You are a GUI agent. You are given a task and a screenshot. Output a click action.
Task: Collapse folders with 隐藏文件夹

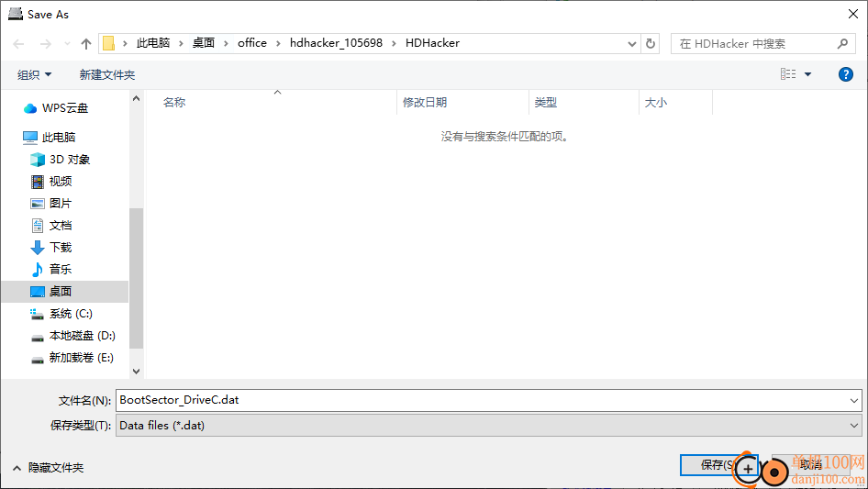(x=48, y=468)
